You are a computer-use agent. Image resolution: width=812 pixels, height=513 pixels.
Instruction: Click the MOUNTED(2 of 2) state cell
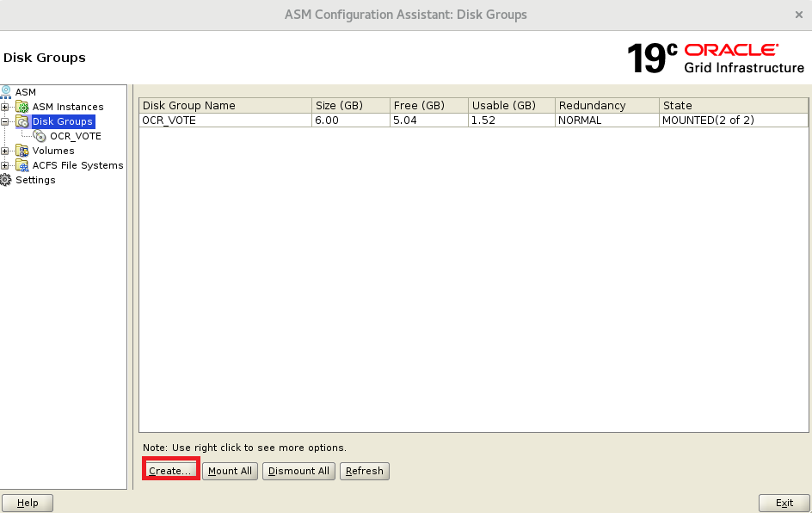click(x=733, y=121)
